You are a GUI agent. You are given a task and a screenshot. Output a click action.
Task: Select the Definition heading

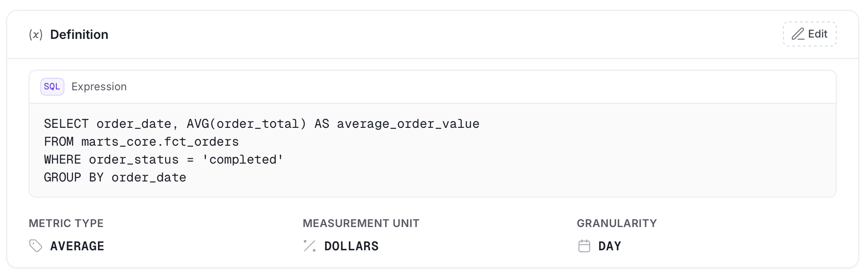[79, 34]
